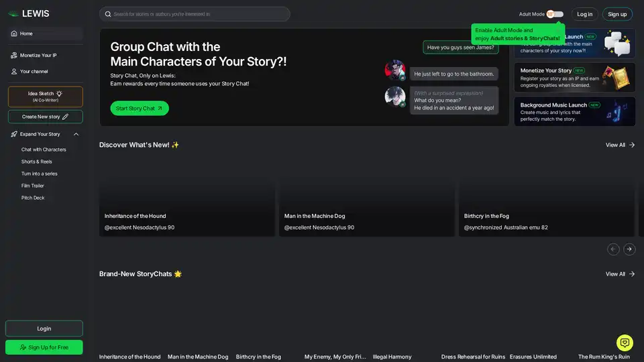This screenshot has height=362, width=644.
Task: Click the Monetize Your IP sidebar icon
Action: point(14,55)
